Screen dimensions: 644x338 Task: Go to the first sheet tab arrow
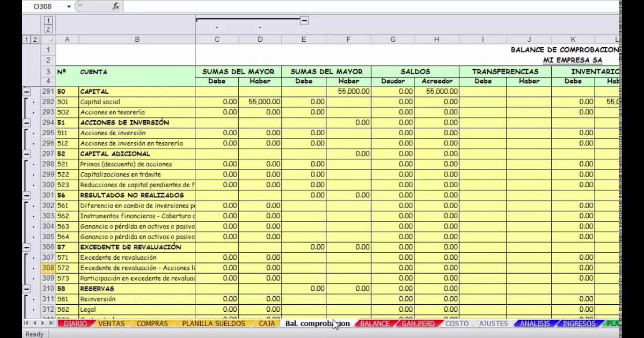click(x=26, y=323)
